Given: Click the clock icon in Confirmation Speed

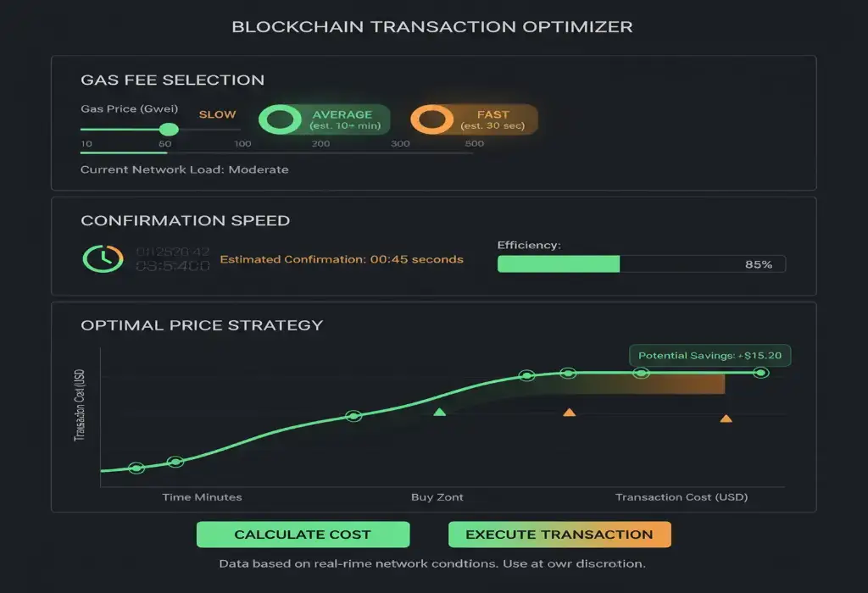Looking at the screenshot, I should pyautogui.click(x=102, y=258).
